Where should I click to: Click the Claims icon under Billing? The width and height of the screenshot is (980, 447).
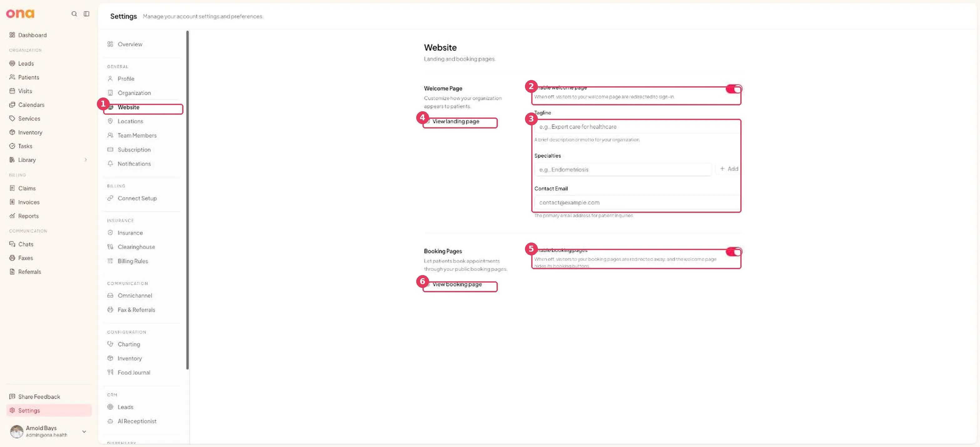(x=12, y=188)
